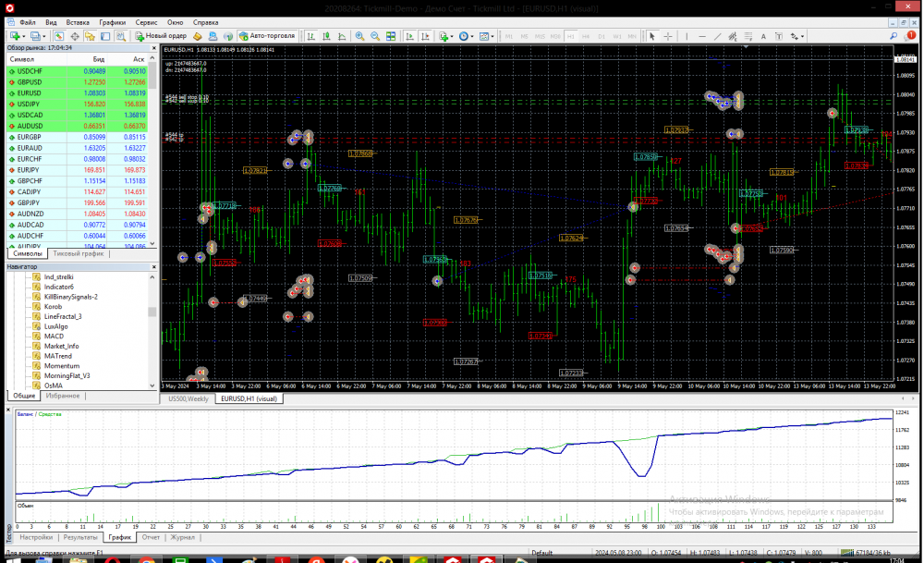The width and height of the screenshot is (924, 563).
Task: Open the Файл menu
Action: pyautogui.click(x=27, y=22)
